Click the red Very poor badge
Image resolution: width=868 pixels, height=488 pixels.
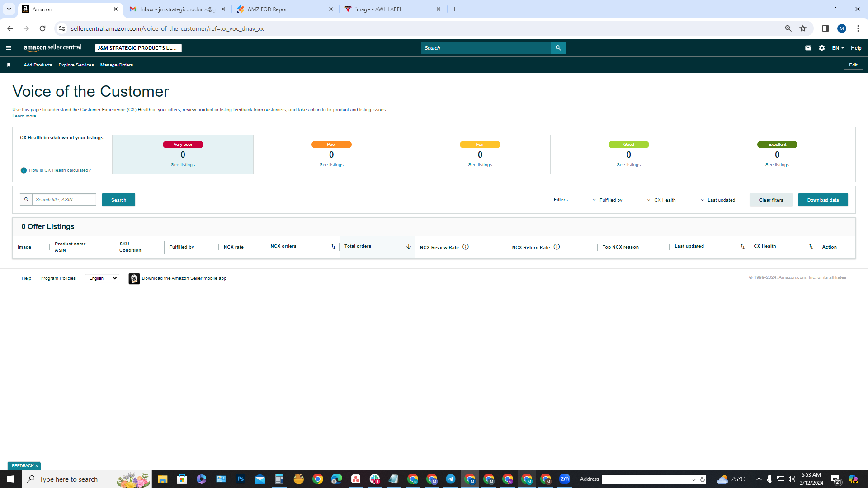coord(183,145)
